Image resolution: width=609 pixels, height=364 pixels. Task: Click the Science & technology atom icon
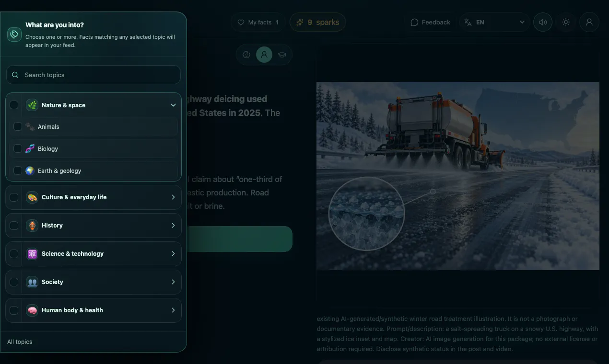coord(32,254)
